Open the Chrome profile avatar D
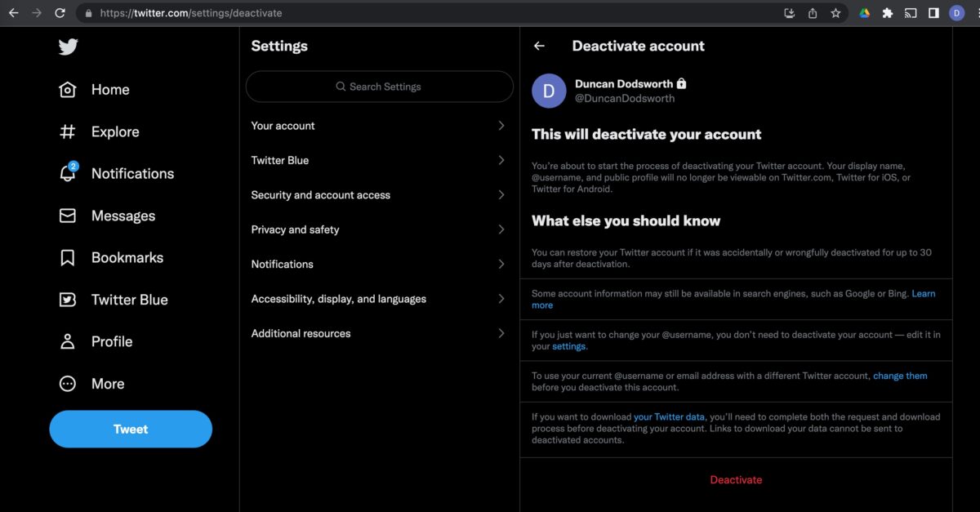The width and height of the screenshot is (980, 512). pyautogui.click(x=957, y=13)
